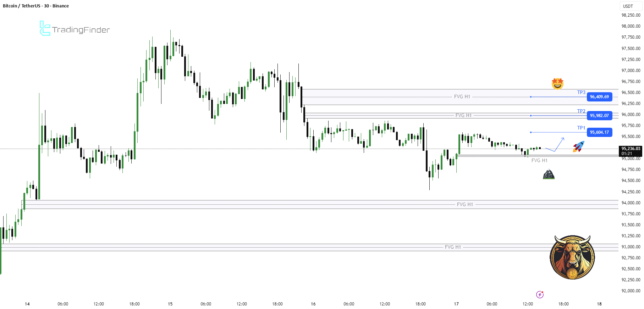Viewport: 644px width, 309px height.
Task: Click the purple lightning flash icon
Action: coord(540,294)
